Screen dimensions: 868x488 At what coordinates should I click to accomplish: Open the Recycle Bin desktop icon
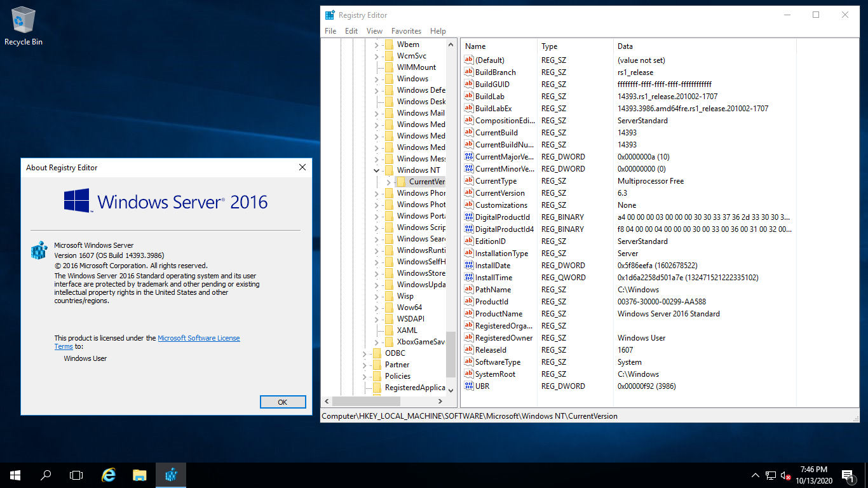(24, 26)
